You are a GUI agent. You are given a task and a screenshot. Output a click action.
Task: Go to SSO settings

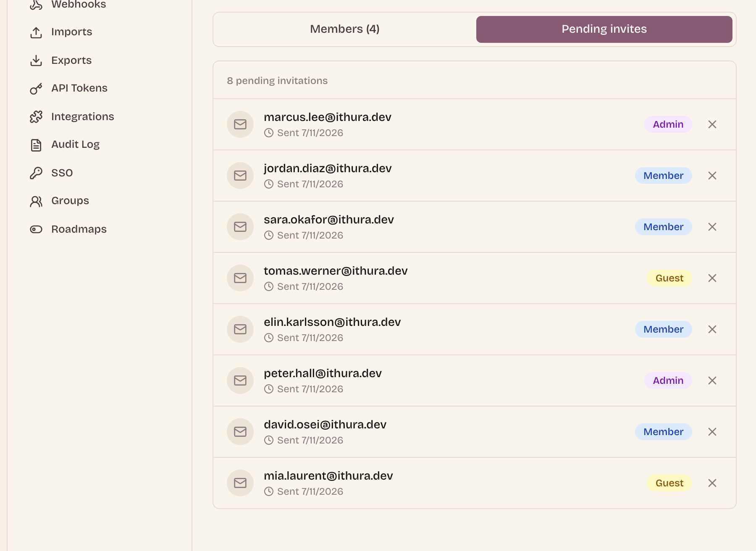tap(62, 173)
